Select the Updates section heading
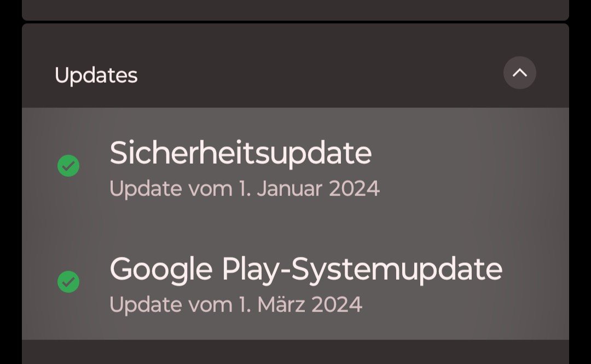Viewport: 591px width, 364px height. [x=96, y=76]
